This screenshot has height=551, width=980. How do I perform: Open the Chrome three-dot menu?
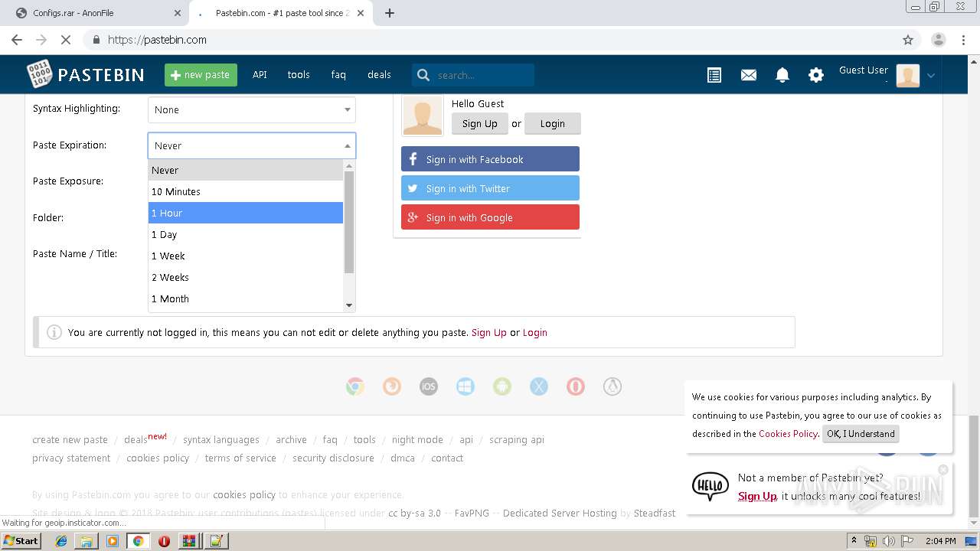962,40
